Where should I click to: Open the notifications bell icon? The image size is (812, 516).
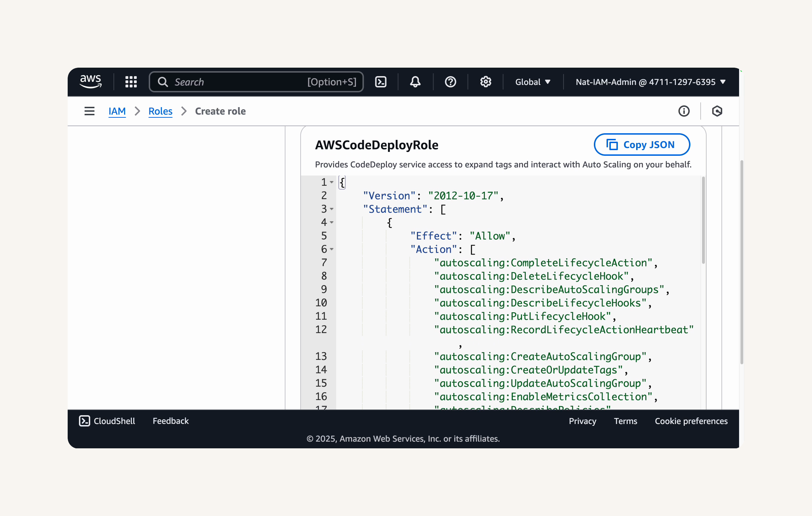coord(416,82)
